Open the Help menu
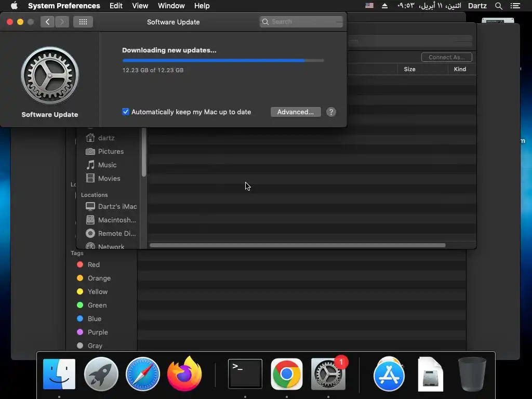 [x=202, y=6]
